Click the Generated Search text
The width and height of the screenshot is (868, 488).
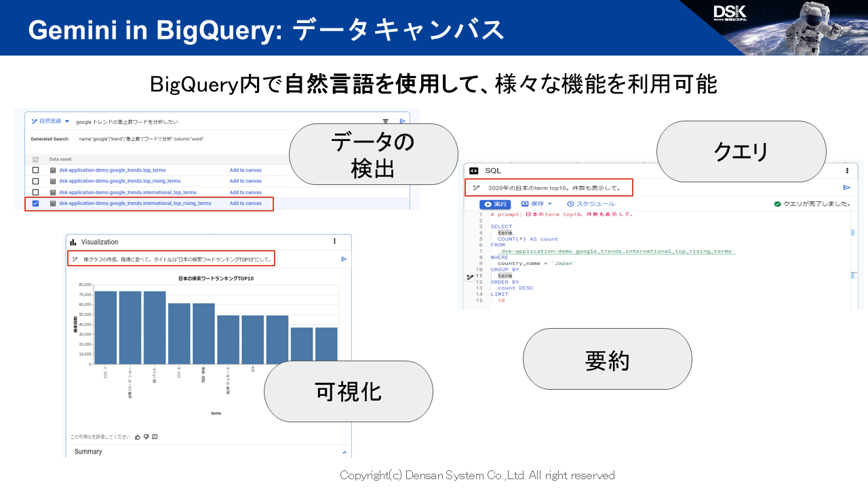click(x=50, y=138)
